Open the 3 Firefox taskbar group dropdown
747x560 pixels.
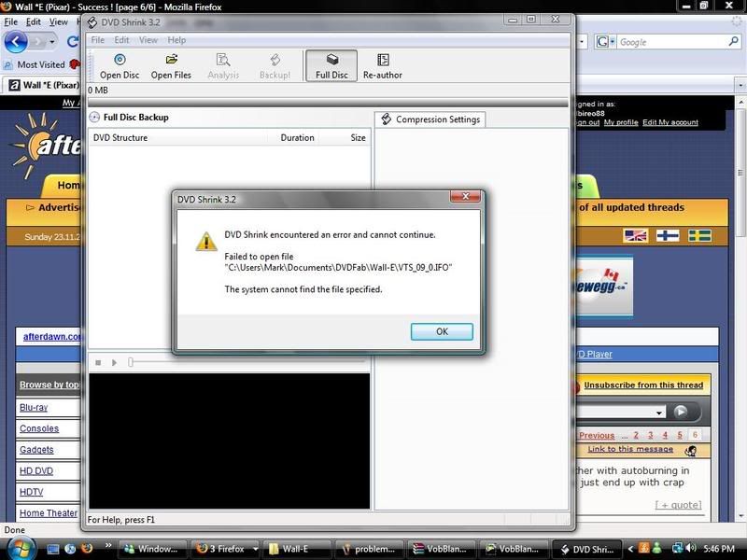tap(255, 549)
